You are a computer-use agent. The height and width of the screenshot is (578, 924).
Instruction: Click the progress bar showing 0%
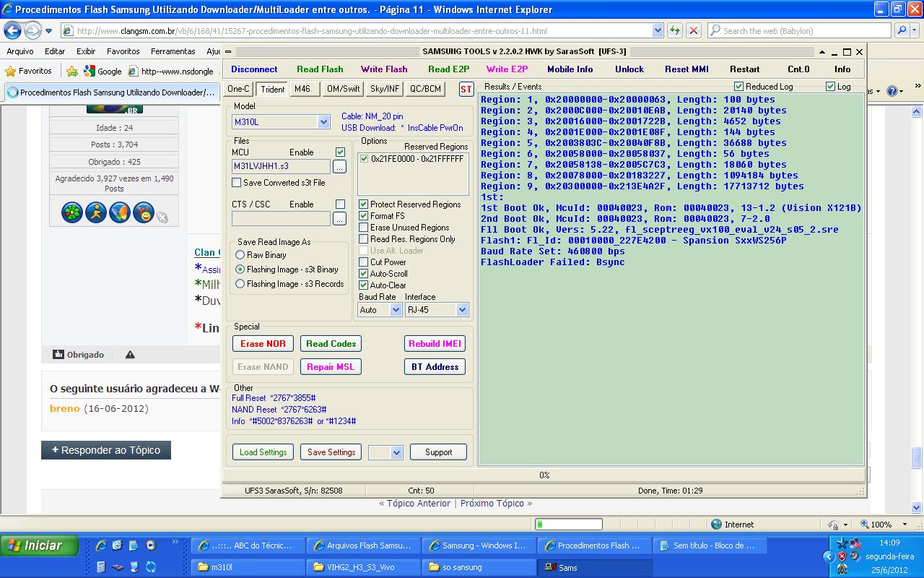click(544, 475)
